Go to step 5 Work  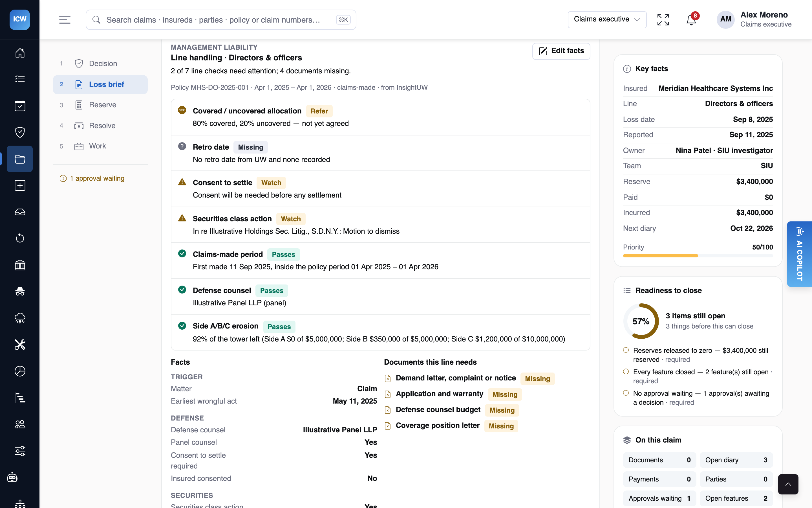tap(100, 146)
